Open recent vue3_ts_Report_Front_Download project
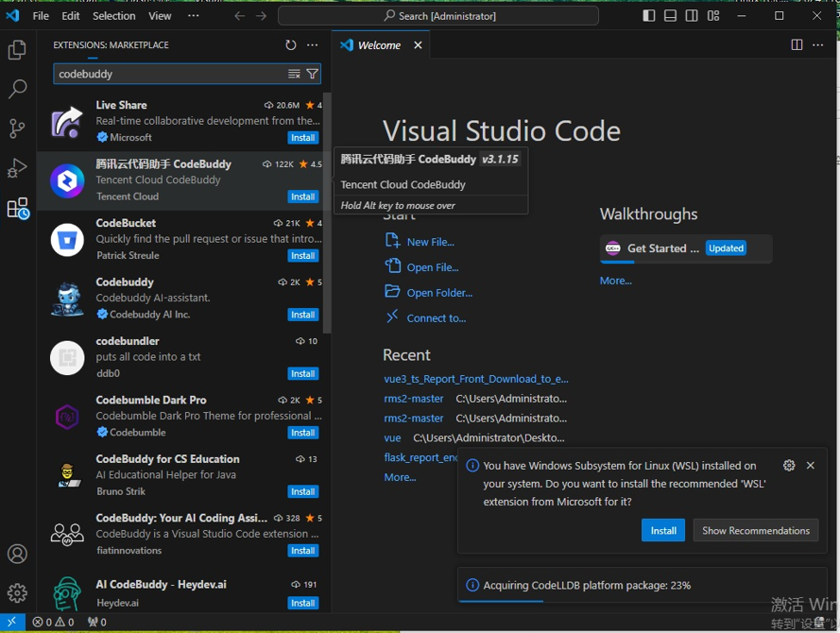This screenshot has width=840, height=633. pos(475,379)
